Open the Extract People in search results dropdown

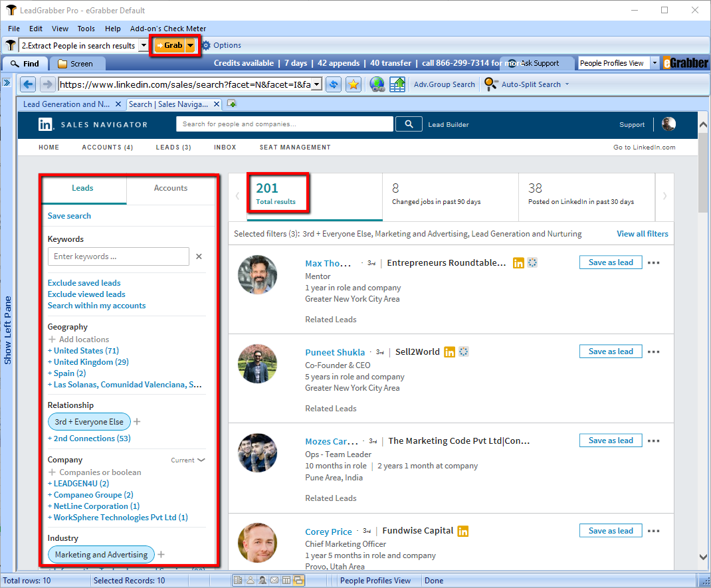(x=144, y=45)
